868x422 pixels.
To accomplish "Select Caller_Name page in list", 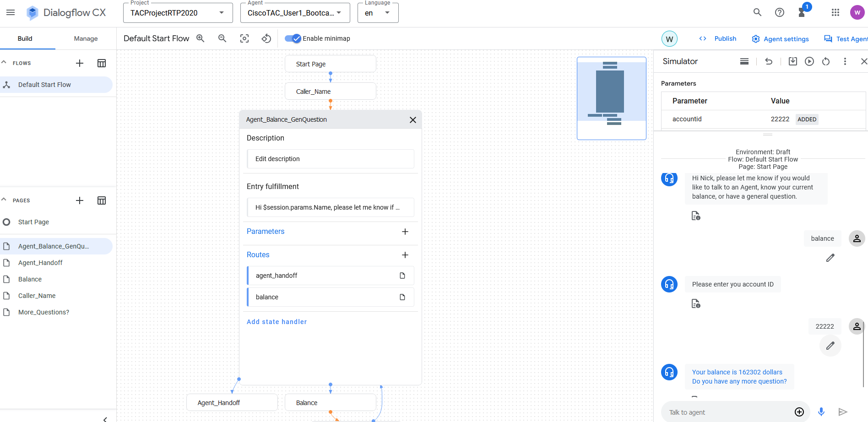I will (56, 296).
